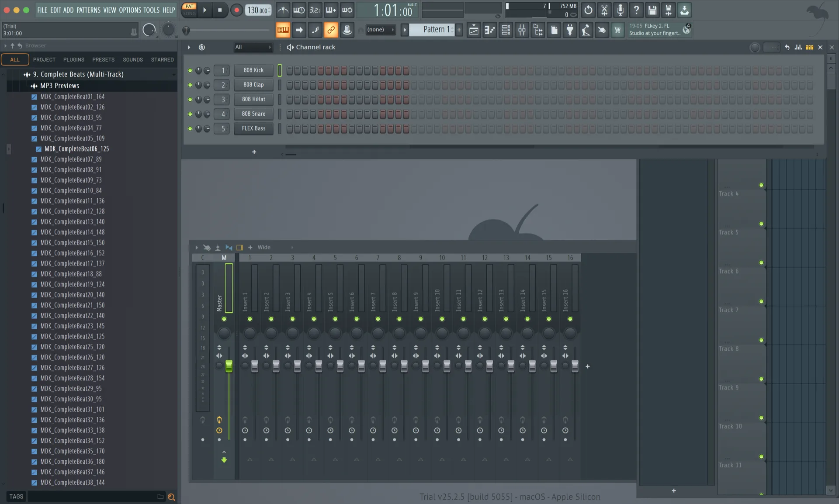Click the Insert 3 volume fader handle
Viewport: 839px width, 504px height.
click(297, 366)
